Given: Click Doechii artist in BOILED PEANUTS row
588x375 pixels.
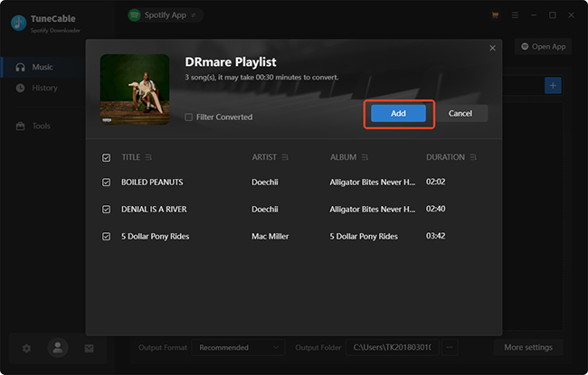Looking at the screenshot, I should (x=265, y=182).
